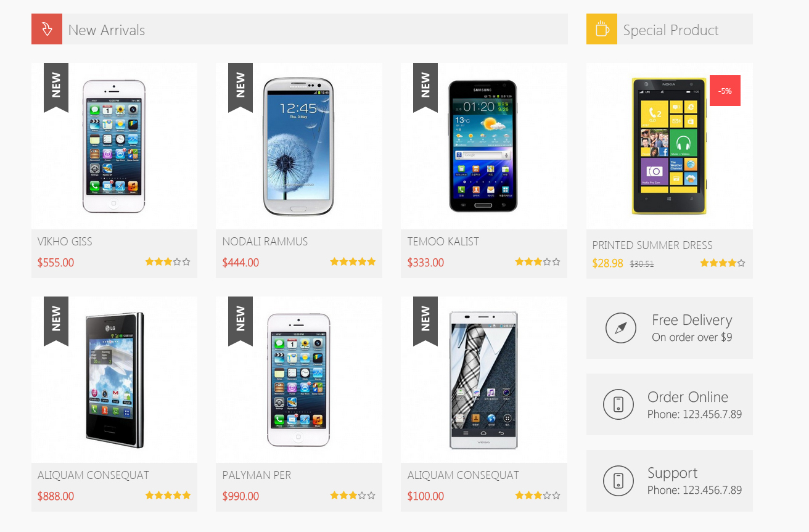Open the Nodali Rammus product link
This screenshot has height=532, width=809.
click(265, 242)
